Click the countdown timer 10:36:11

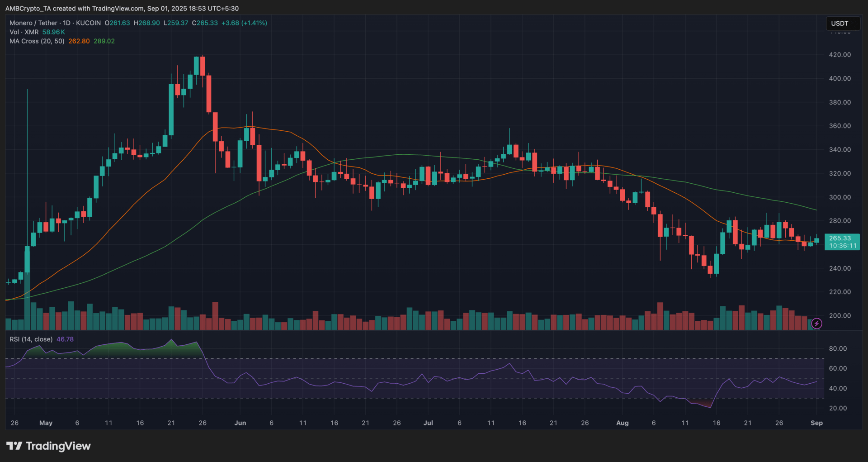tap(843, 246)
